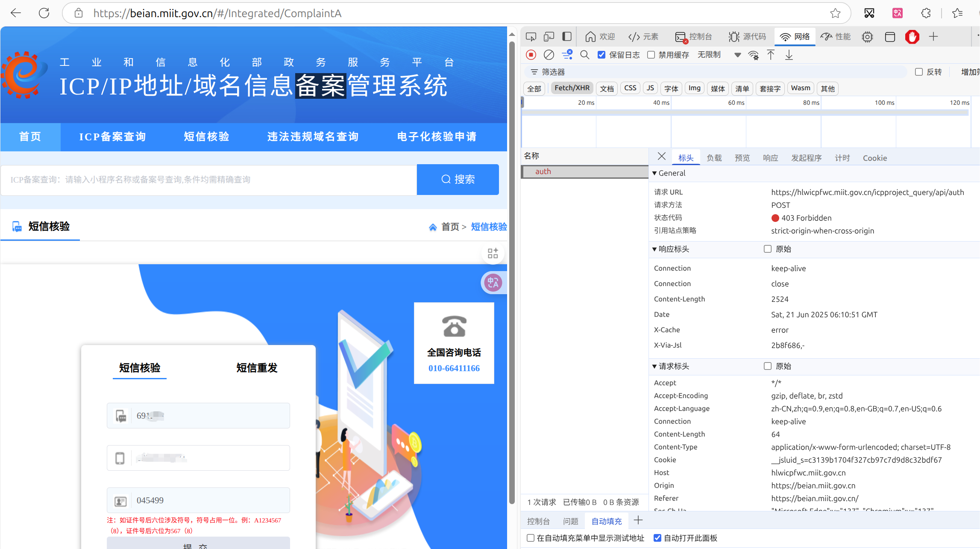Check the 反转 filter checkbox
Screen dimensions: 980x549
pyautogui.click(x=919, y=72)
